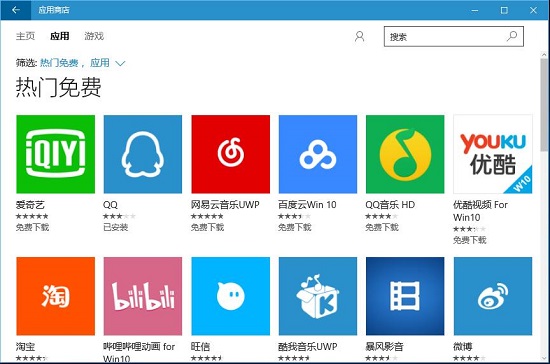
Task: Open the QQ Music HD tile
Action: (x=405, y=154)
